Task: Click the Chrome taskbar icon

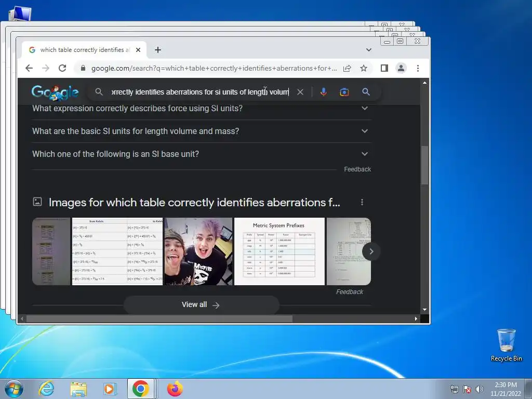Action: [141, 389]
